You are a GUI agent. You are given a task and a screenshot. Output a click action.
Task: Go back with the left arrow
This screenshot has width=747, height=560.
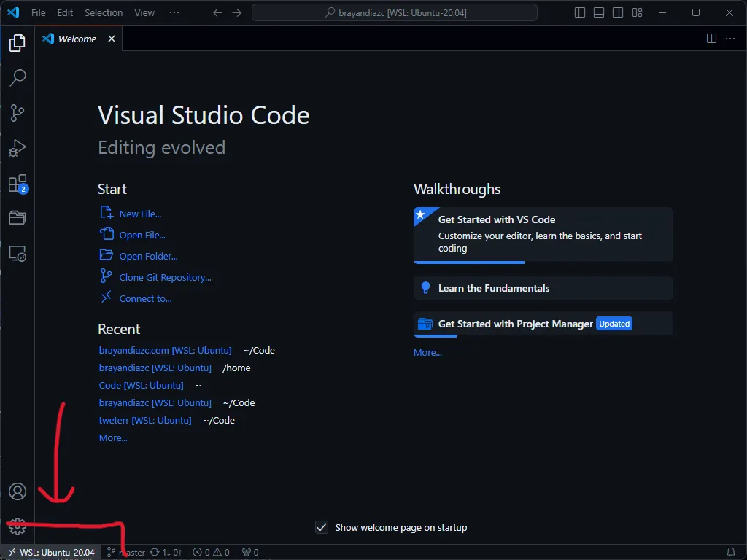click(x=217, y=13)
